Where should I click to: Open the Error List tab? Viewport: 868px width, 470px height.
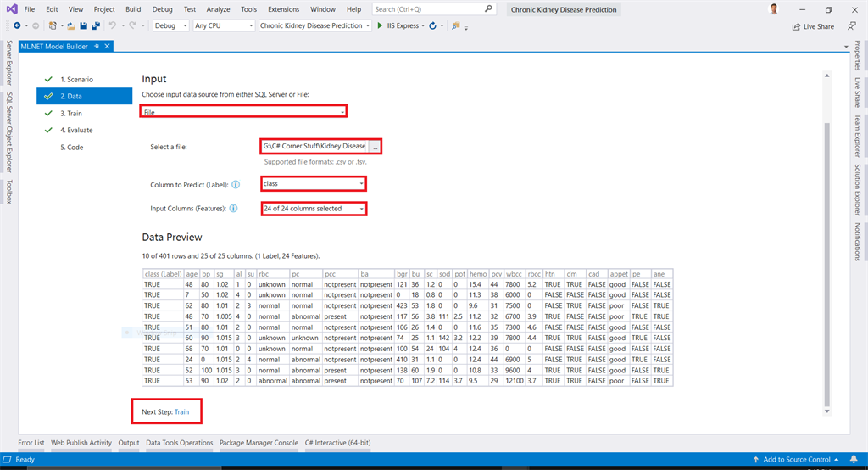31,443
